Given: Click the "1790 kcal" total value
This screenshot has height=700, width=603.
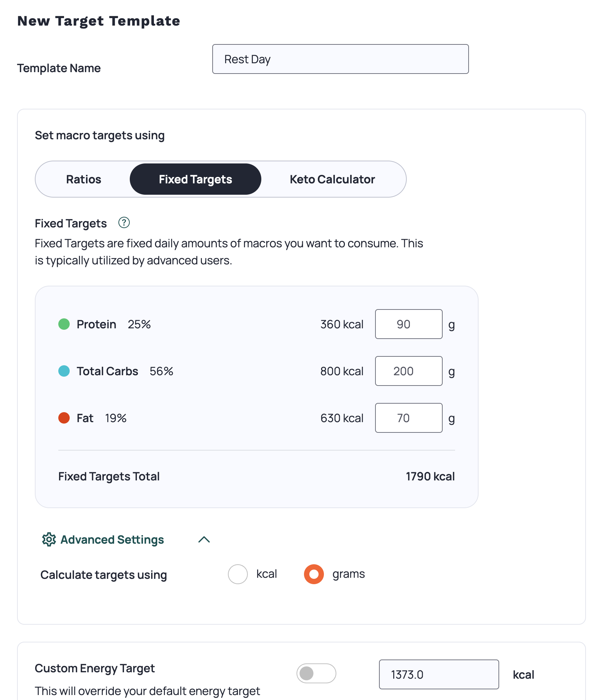Looking at the screenshot, I should pyautogui.click(x=430, y=476).
